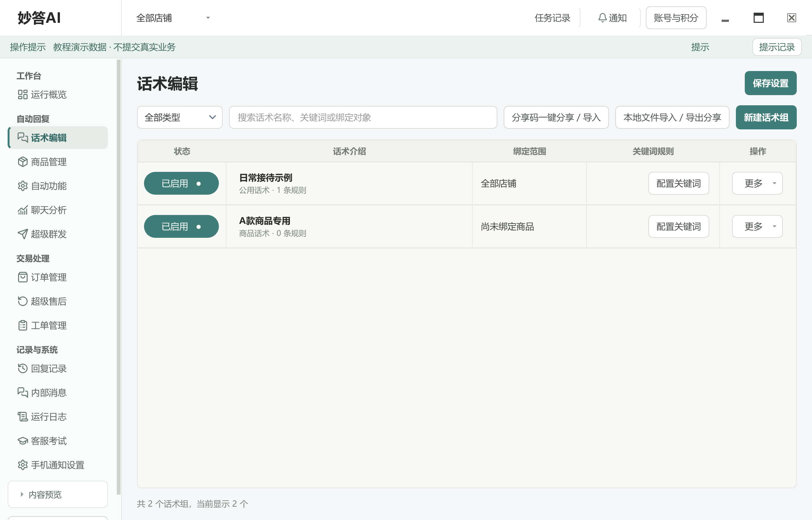Open 任务记录 in top bar

(x=552, y=18)
